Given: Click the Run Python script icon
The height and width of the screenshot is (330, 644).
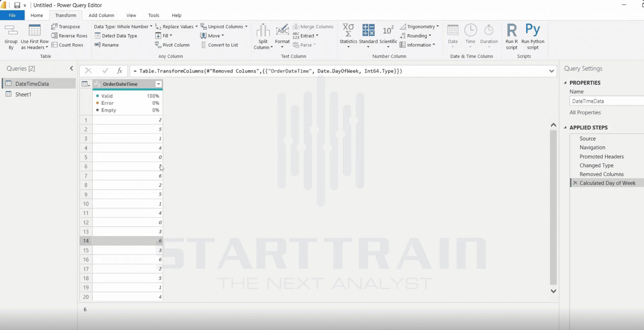Looking at the screenshot, I should point(533,30).
